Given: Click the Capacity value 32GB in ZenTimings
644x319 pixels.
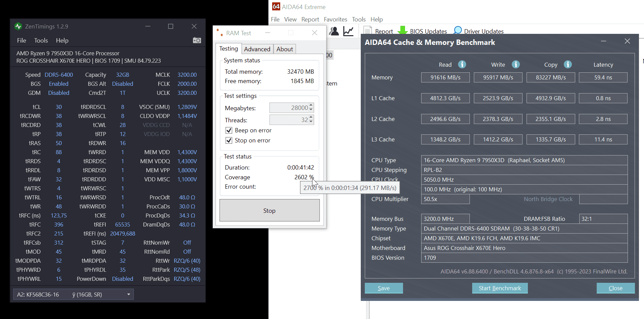Looking at the screenshot, I should coord(122,75).
